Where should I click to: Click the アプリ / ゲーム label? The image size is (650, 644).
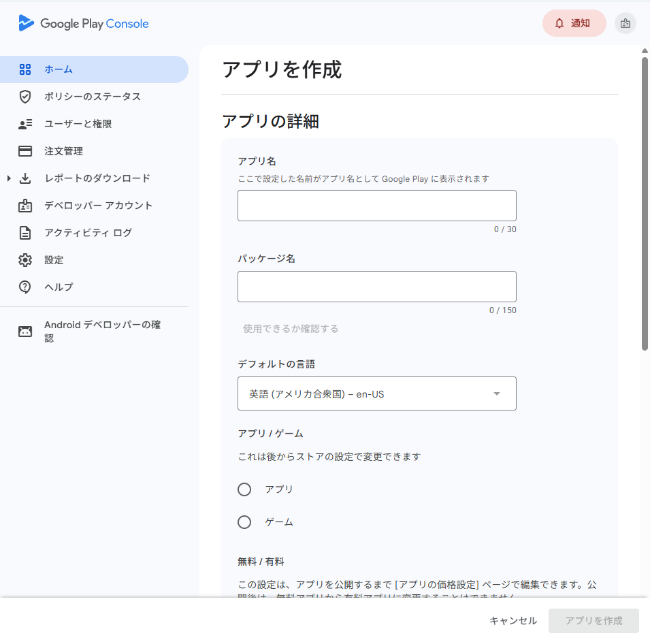tap(270, 434)
